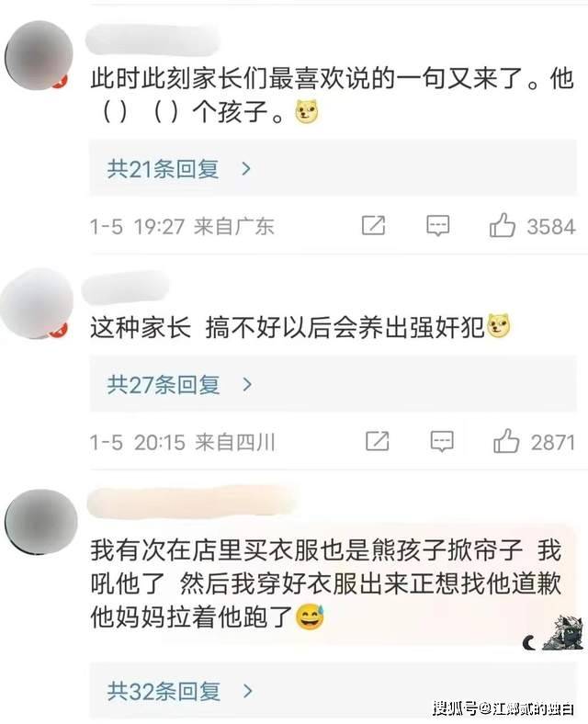This screenshot has width=588, height=724.
Task: Expand 共32条回复 replies
Action: 333,691
